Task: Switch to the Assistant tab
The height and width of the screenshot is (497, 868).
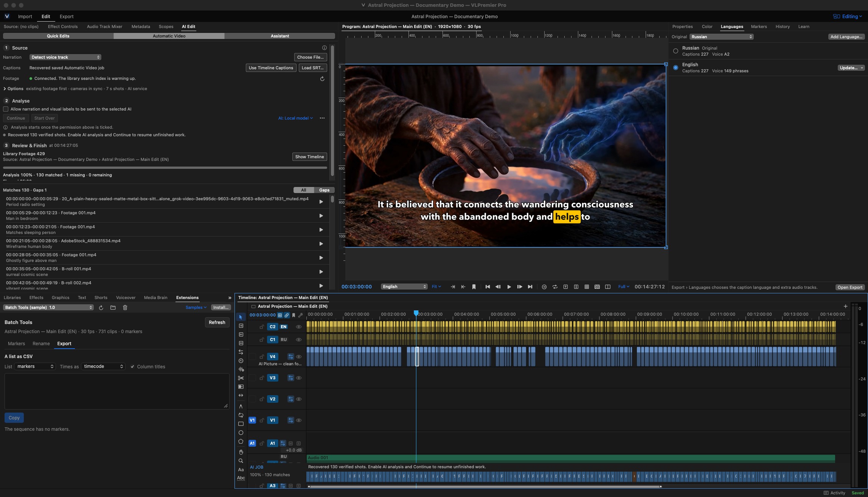Action: (279, 36)
